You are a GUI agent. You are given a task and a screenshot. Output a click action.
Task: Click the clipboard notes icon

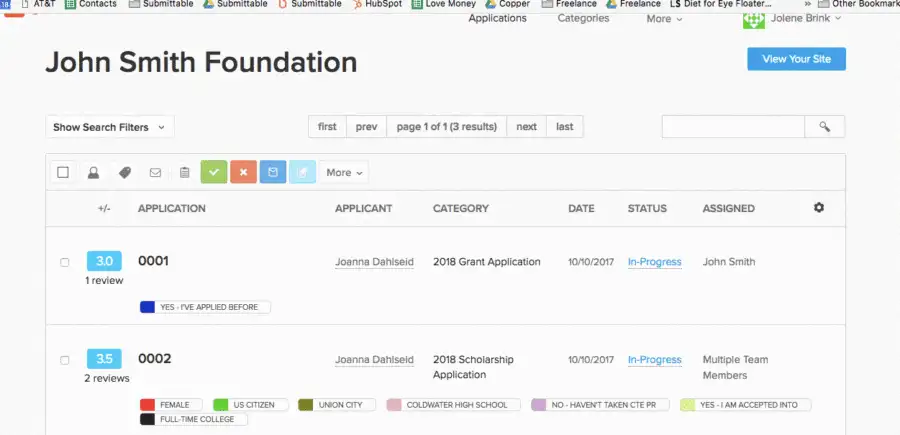click(x=184, y=172)
